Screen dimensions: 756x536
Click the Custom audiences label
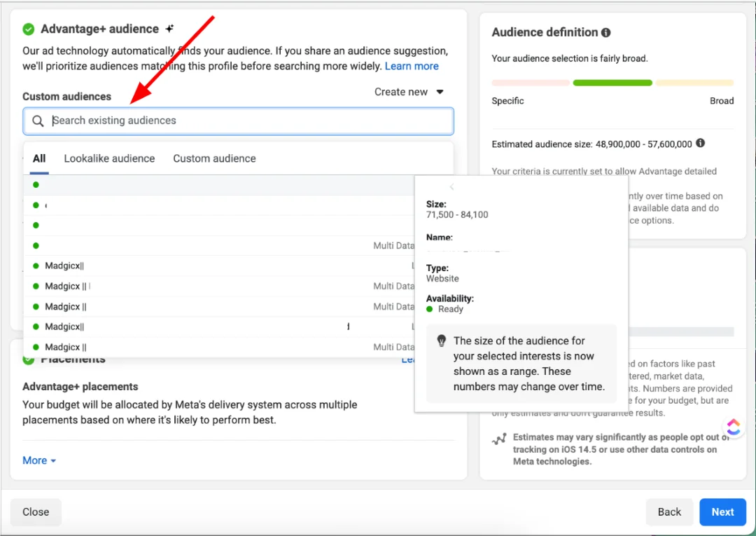66,97
